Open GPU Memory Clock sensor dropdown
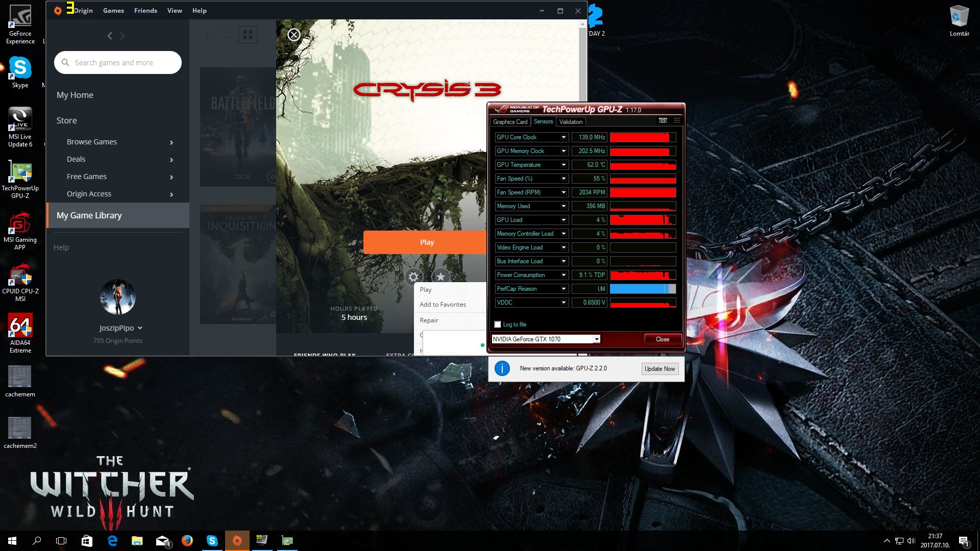Image resolution: width=980 pixels, height=551 pixels. click(563, 151)
